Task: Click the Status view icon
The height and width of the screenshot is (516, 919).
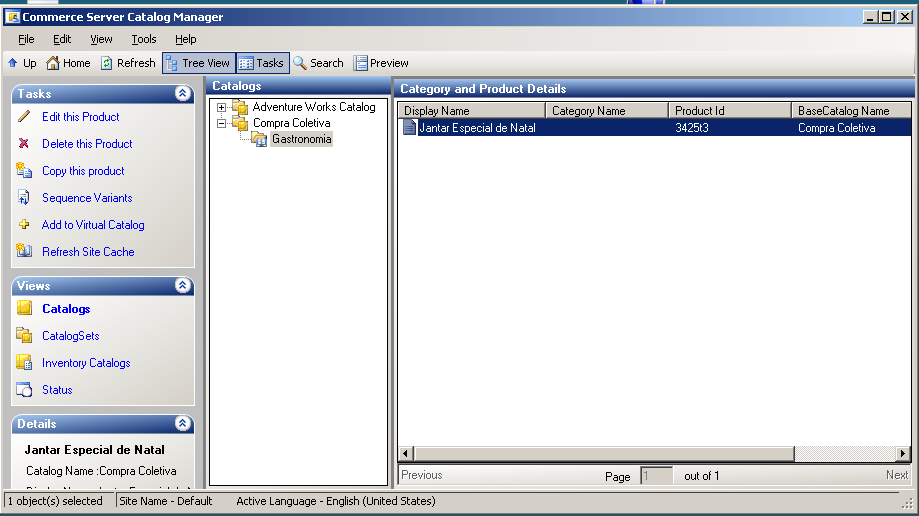Action: (24, 389)
